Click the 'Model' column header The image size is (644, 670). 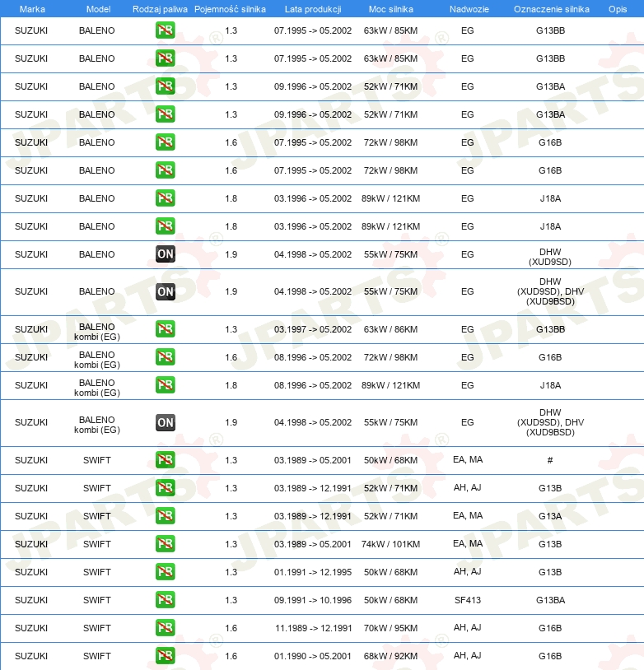[x=98, y=9]
